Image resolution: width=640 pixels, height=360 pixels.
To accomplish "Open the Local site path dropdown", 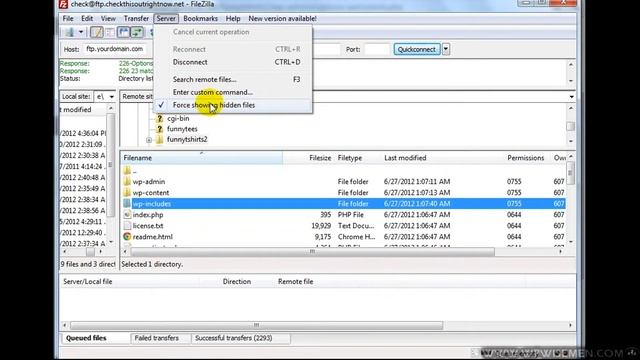I will pos(111,97).
